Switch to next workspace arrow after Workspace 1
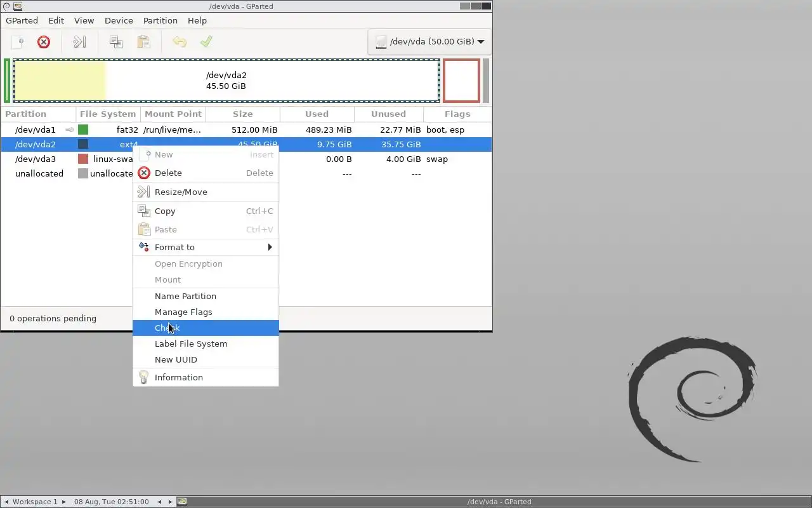812x508 pixels. [63, 502]
